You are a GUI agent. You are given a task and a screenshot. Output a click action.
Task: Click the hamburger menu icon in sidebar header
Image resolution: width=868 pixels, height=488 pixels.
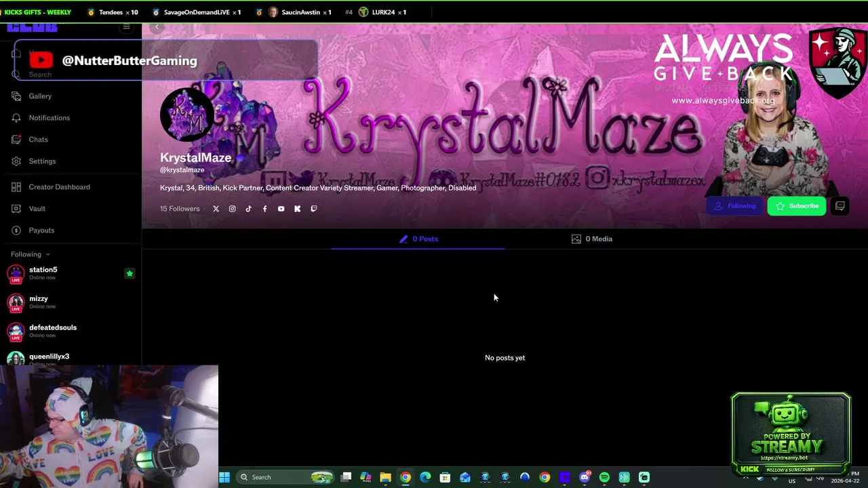127,27
